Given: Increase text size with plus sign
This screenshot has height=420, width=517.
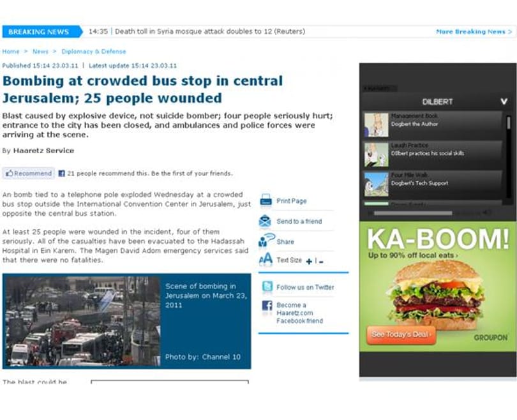Looking at the screenshot, I should 309,262.
